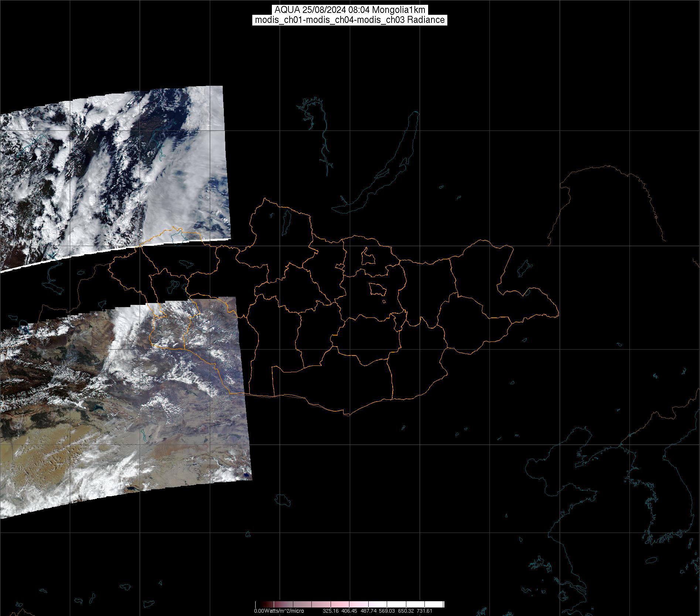Click the title line "AQUA 25/08/2024 08:04 Mongolia1km"
The image size is (700, 616).
[x=350, y=10]
